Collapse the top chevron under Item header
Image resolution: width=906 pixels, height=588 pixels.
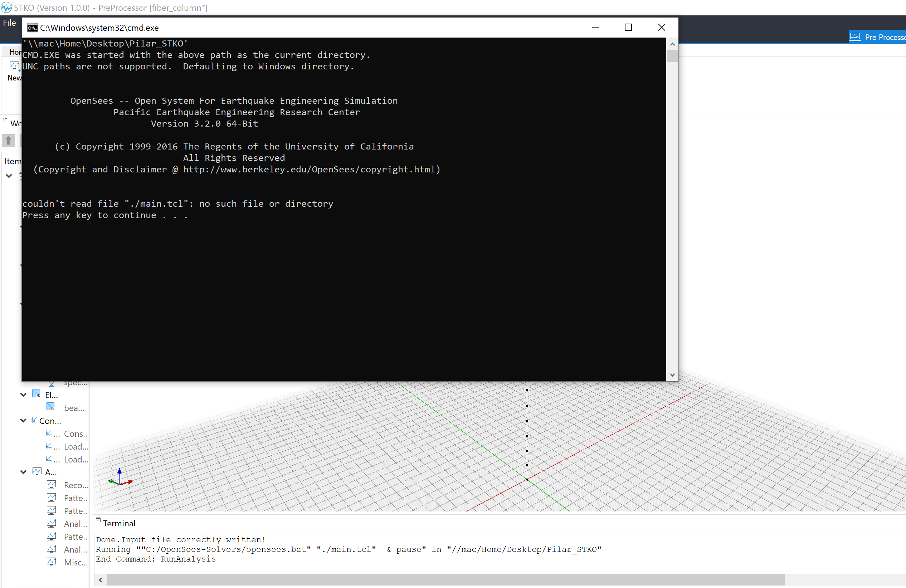(x=9, y=176)
